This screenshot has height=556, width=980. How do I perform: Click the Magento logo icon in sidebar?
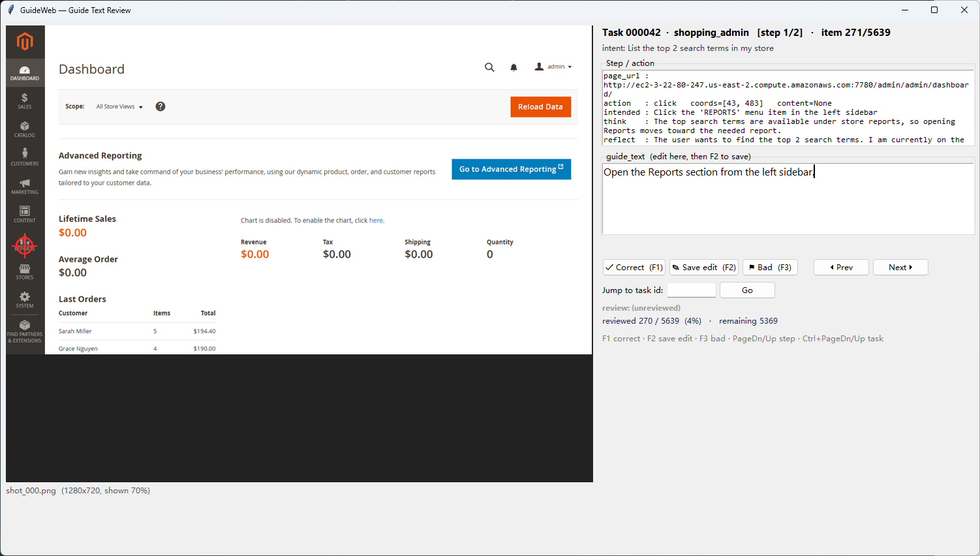pyautogui.click(x=25, y=42)
